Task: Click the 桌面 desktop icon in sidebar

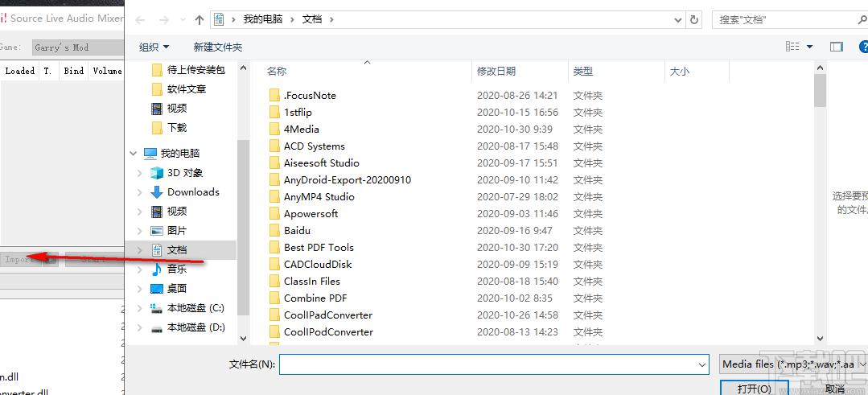Action: (157, 289)
